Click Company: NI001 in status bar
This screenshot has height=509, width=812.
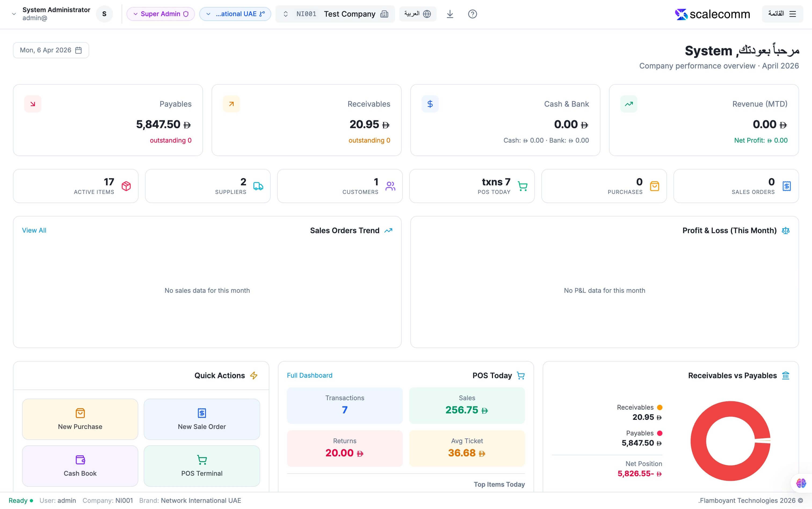pos(108,501)
